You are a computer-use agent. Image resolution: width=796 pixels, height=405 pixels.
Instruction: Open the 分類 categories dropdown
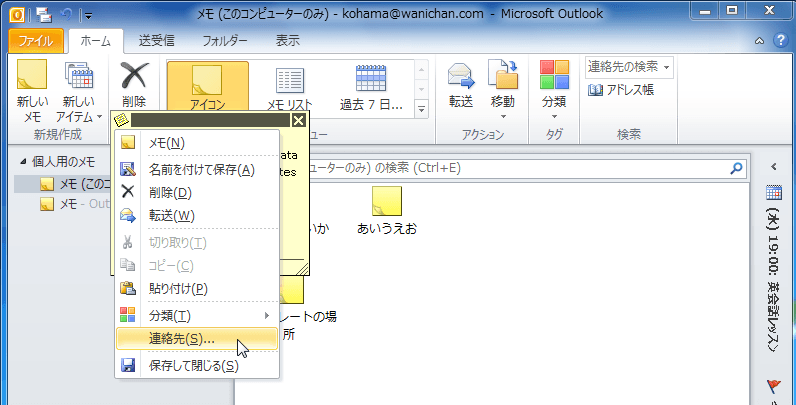click(554, 90)
